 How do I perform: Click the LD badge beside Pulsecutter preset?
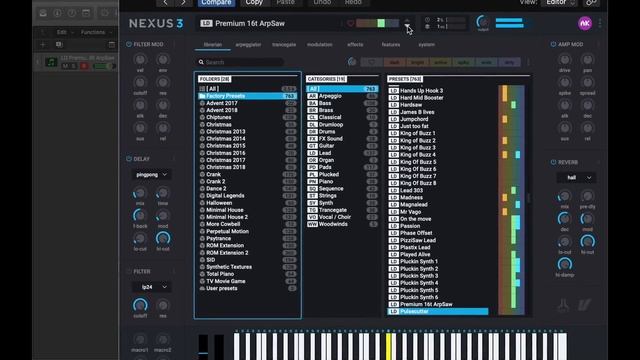[x=393, y=311]
